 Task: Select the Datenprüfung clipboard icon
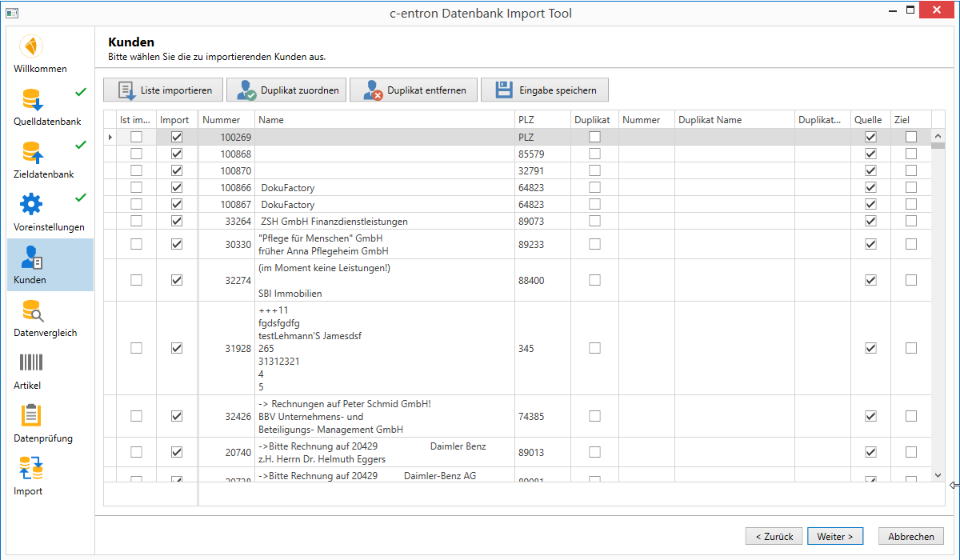coord(31,416)
